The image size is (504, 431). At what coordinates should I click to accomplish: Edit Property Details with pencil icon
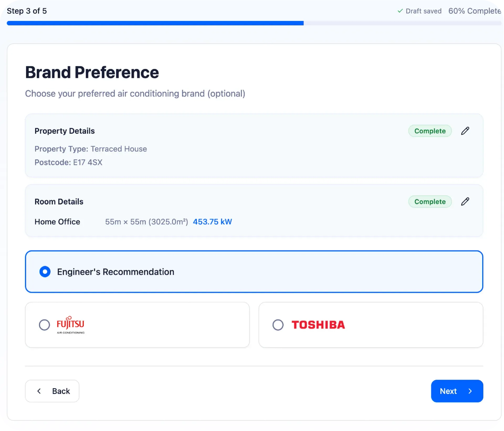465,131
